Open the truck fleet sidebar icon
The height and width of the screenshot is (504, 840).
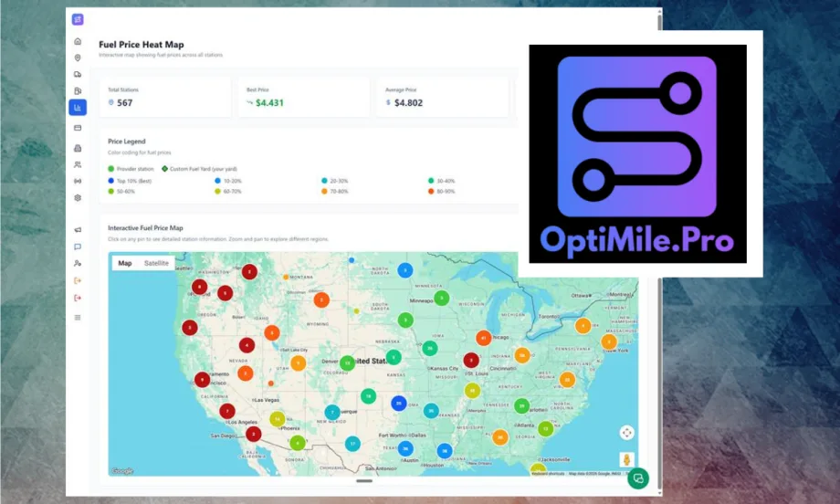[78, 75]
